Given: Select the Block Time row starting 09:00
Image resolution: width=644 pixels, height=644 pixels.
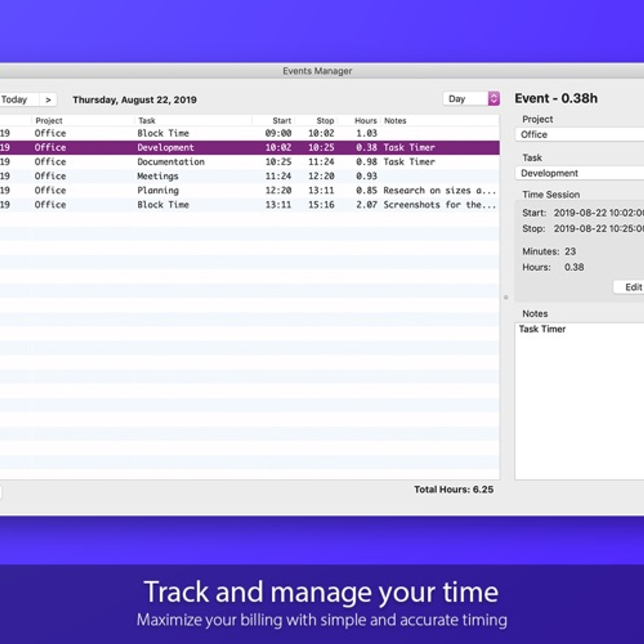Looking at the screenshot, I should 250,133.
